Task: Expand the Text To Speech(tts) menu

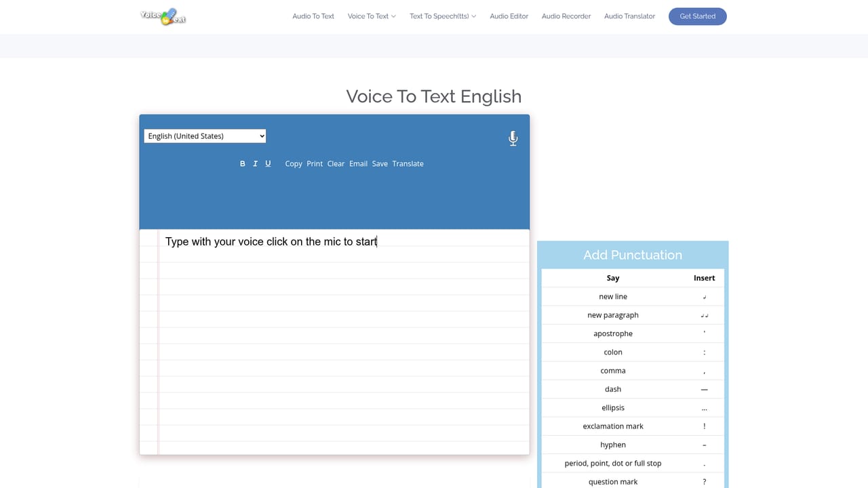Action: (443, 16)
